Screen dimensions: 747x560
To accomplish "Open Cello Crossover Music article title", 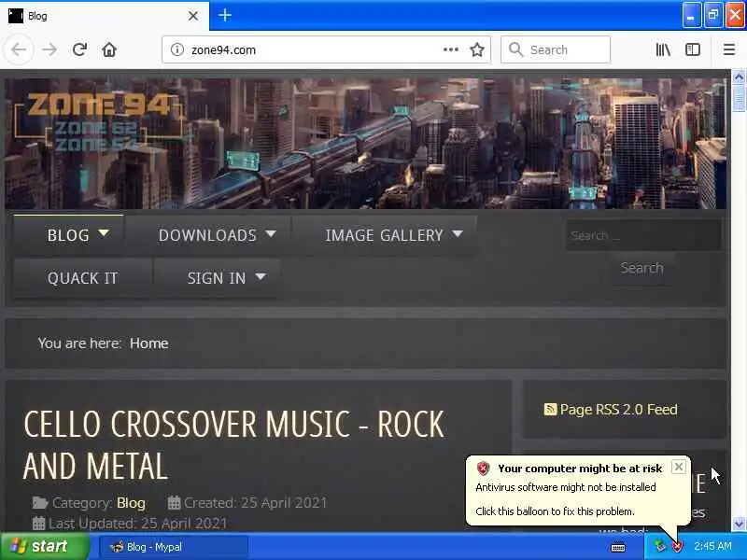I will click(x=234, y=445).
